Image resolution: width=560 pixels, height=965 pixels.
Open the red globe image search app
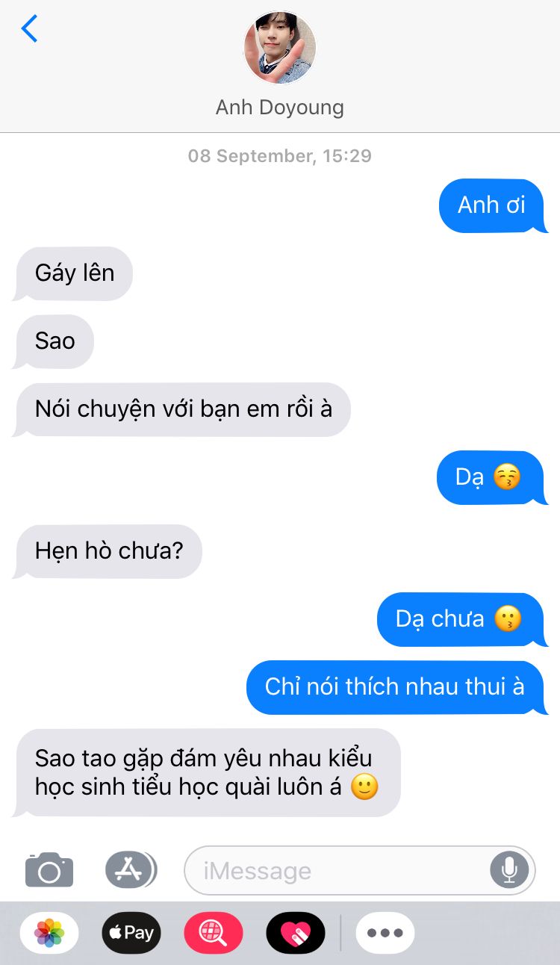pos(214,932)
